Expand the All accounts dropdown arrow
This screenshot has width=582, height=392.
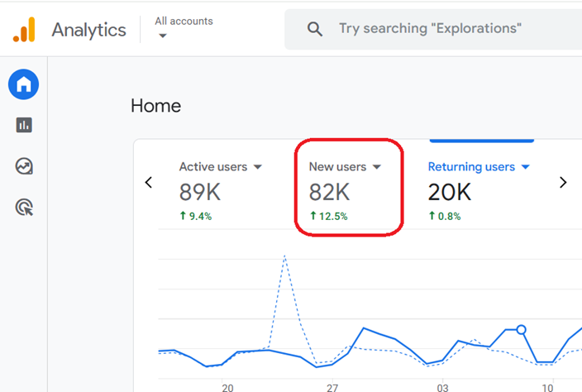[x=163, y=36]
